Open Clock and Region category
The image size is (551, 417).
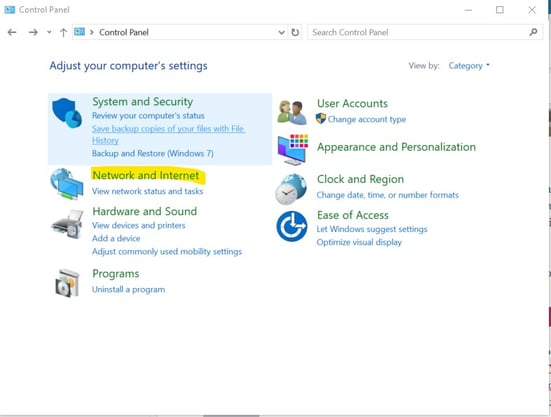tap(360, 179)
